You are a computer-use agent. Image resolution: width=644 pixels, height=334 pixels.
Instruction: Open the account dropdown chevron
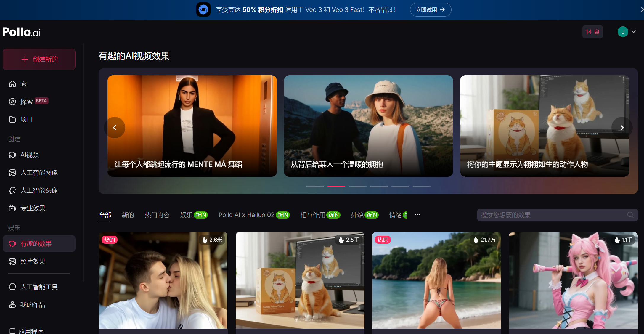tap(634, 32)
